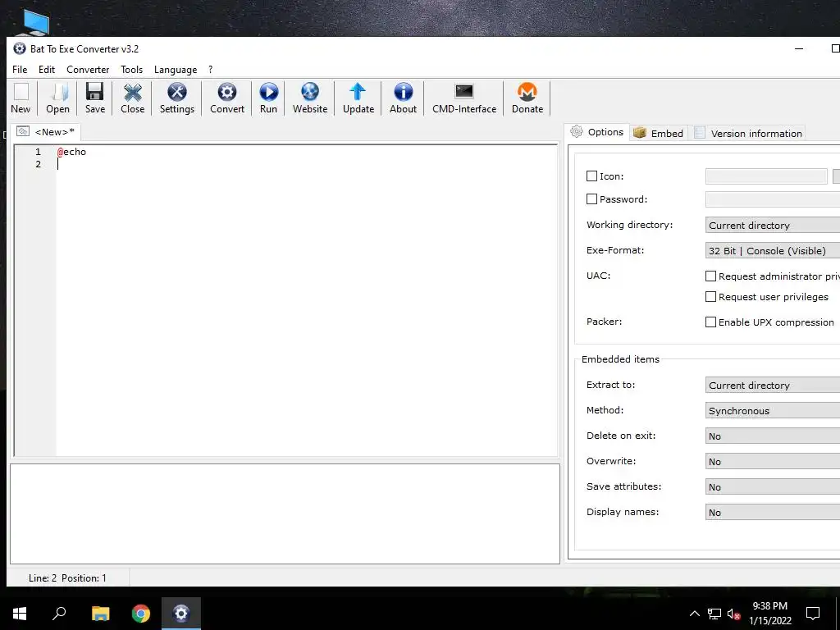The image size is (840, 630).
Task: Select the Options tab
Action: point(597,132)
